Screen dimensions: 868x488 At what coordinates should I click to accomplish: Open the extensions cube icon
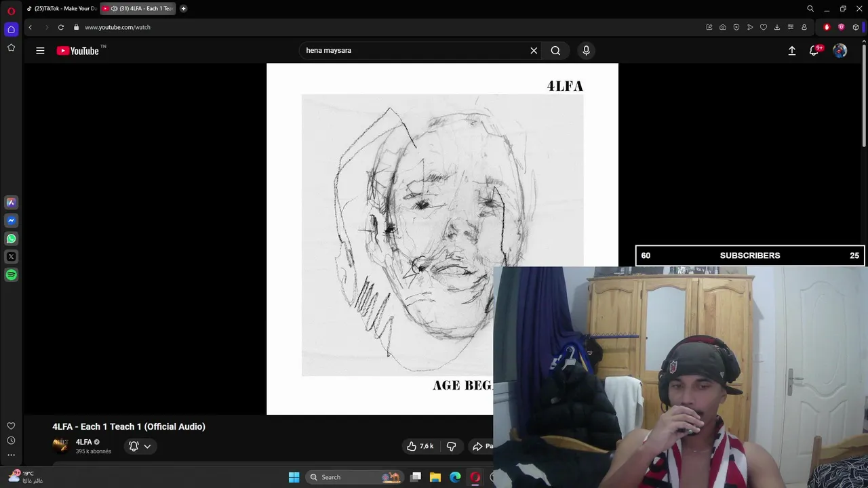pos(856,27)
